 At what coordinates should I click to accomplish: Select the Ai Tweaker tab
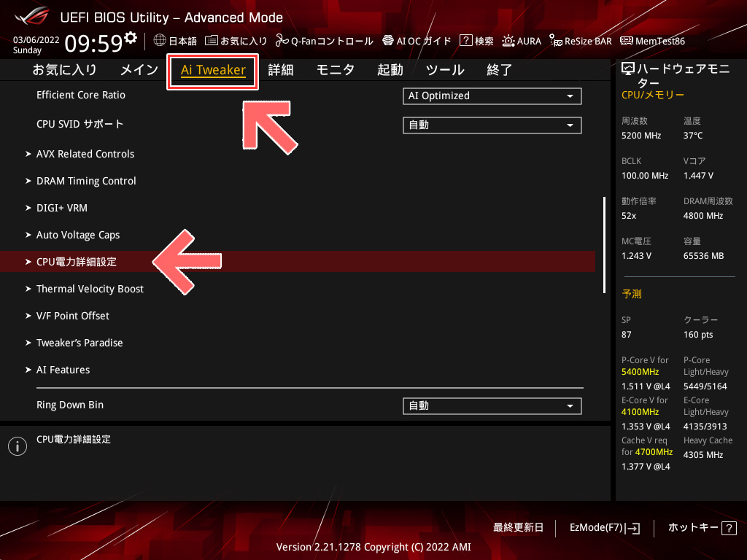(x=213, y=71)
